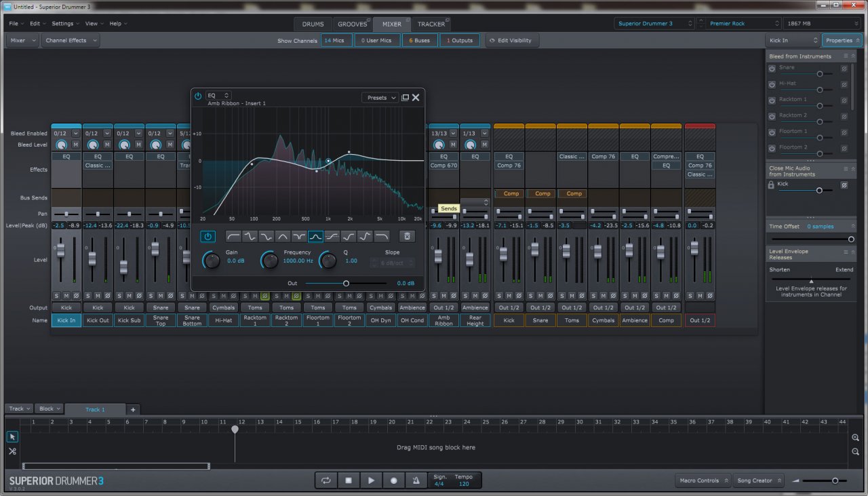Open the Level Envelope Releases panel menu

[x=847, y=252]
